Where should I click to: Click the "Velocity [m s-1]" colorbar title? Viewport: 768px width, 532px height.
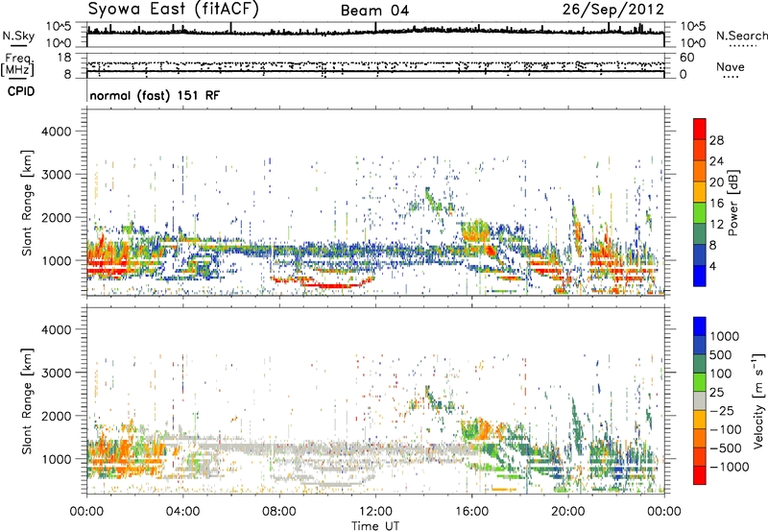[x=758, y=399]
